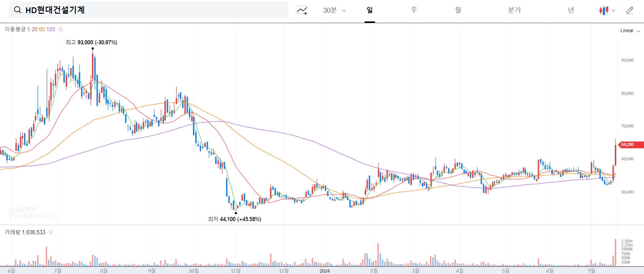Click the HD현대건설기계 search field

149,10
